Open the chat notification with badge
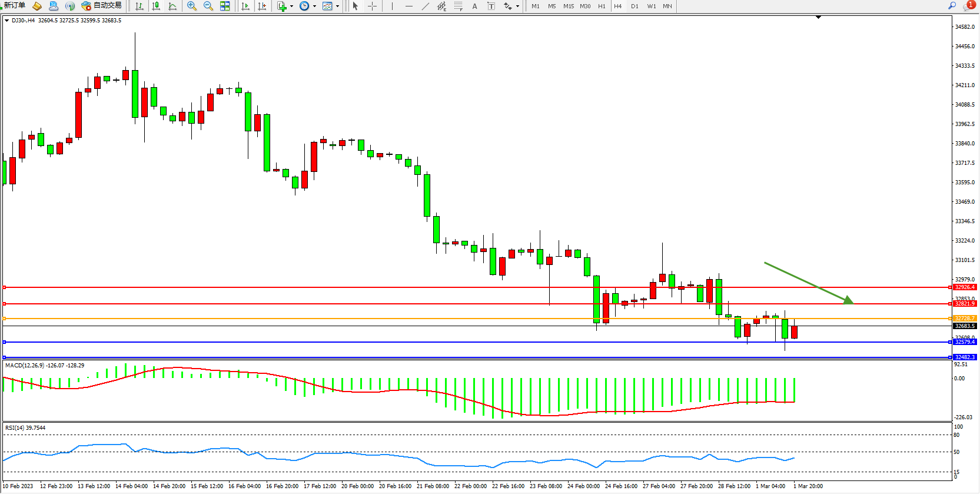The image size is (980, 494). tap(968, 5)
